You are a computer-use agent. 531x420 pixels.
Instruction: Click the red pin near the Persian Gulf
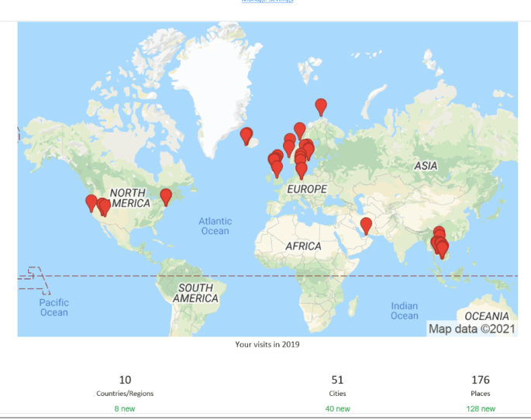366,225
